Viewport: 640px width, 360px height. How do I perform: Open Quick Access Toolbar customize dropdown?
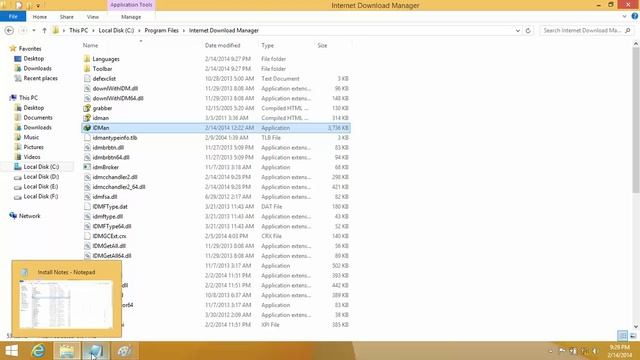[38, 6]
